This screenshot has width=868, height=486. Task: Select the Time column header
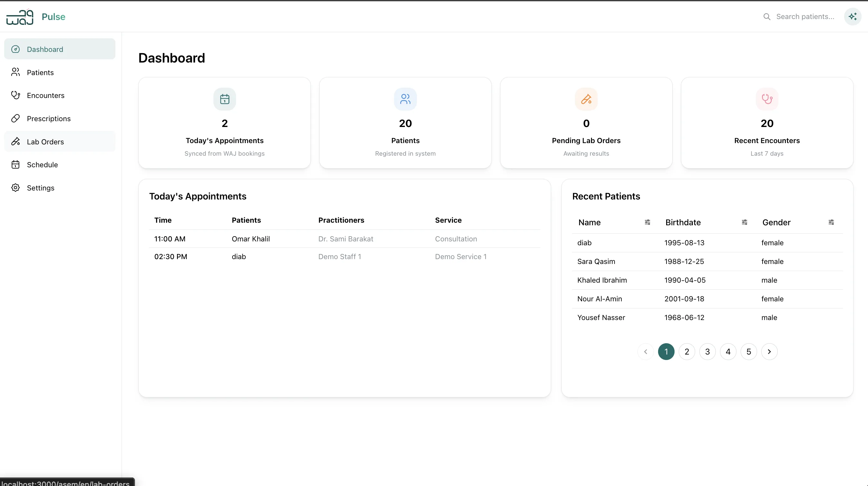coord(163,220)
